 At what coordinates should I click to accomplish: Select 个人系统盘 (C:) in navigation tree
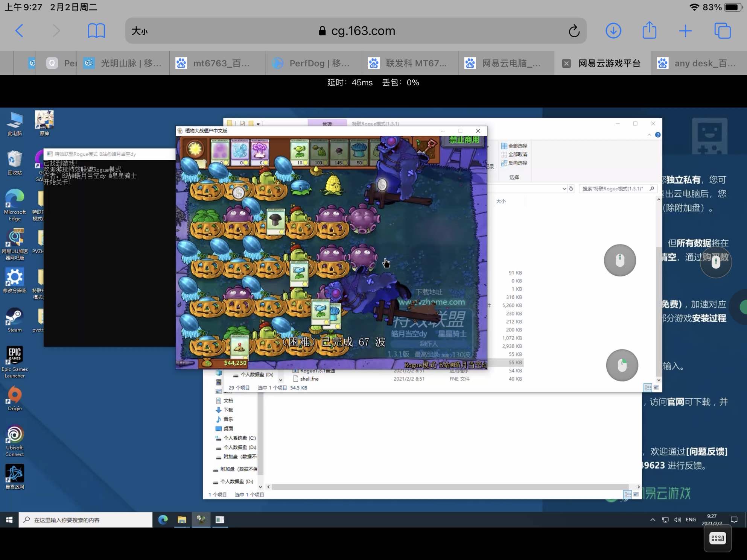coord(236,438)
